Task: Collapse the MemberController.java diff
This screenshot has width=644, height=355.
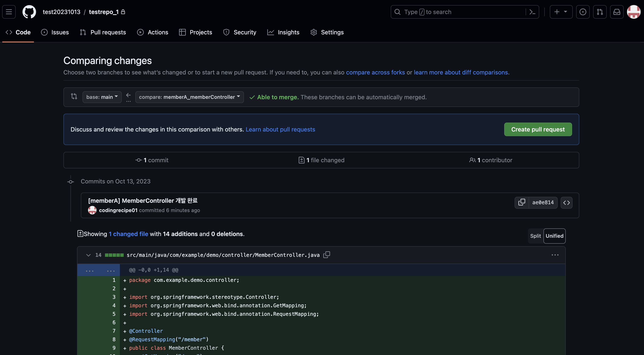Action: [x=88, y=255]
